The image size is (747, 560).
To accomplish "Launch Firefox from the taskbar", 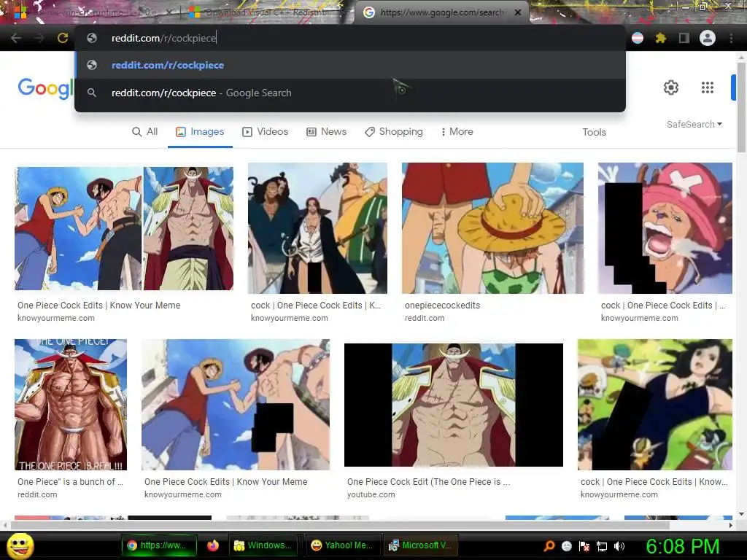I will pos(213,545).
